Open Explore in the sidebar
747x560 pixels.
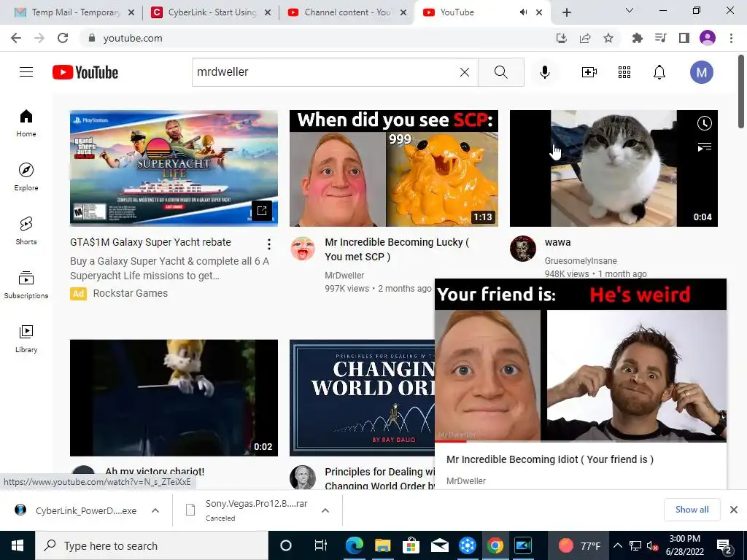click(26, 176)
